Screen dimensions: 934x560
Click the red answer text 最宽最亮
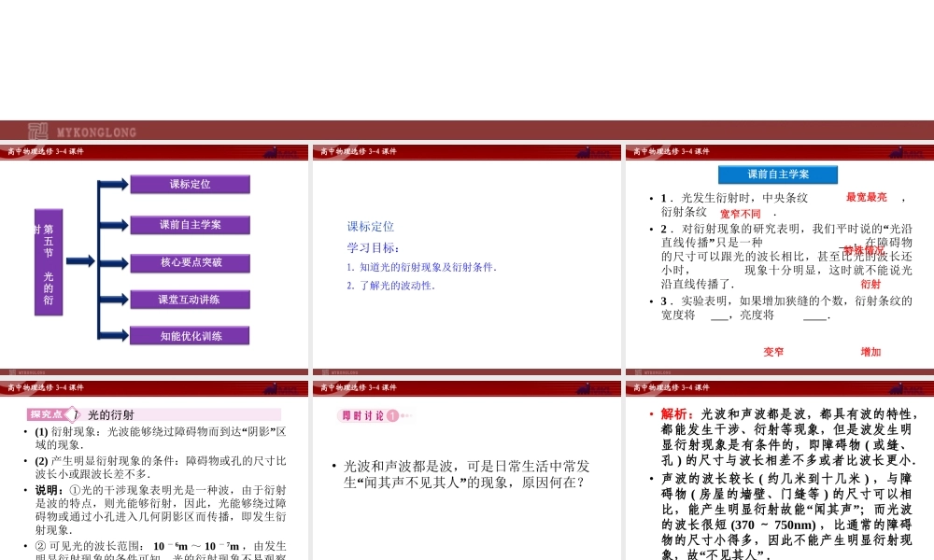pos(866,197)
